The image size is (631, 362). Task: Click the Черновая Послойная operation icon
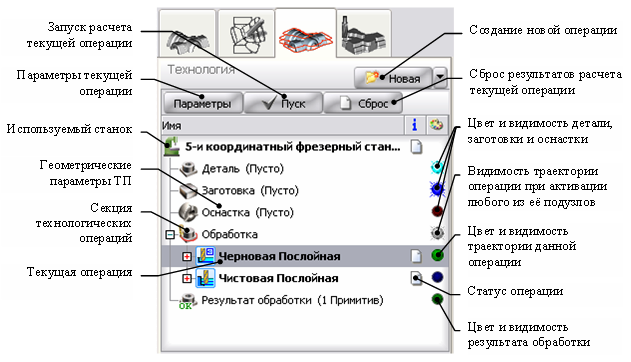click(x=205, y=256)
